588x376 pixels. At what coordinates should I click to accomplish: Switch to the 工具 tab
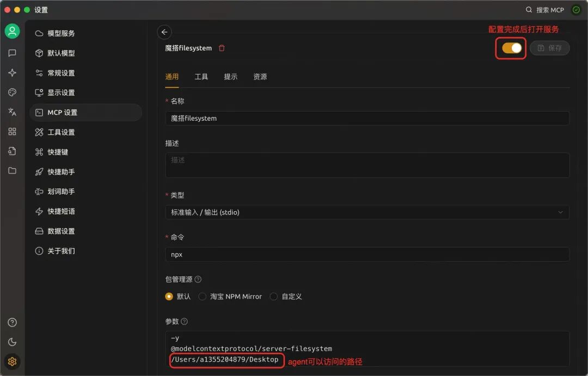tap(201, 77)
